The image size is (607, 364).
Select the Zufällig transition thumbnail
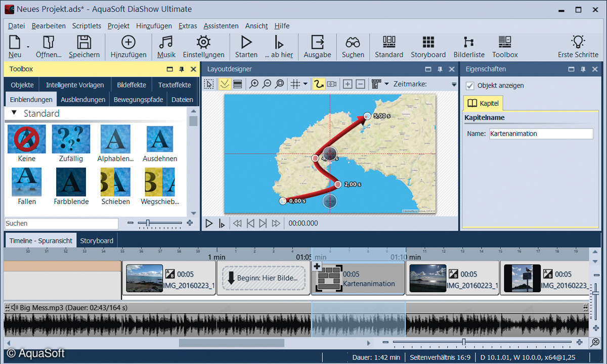point(71,140)
